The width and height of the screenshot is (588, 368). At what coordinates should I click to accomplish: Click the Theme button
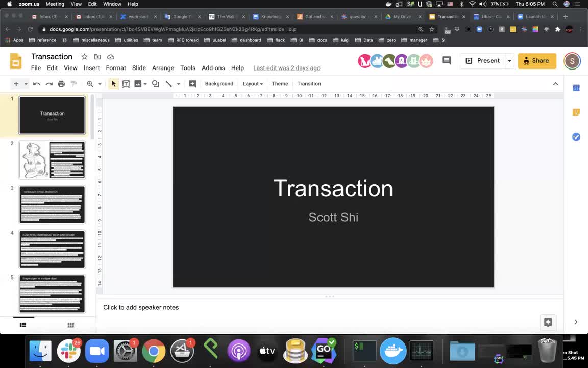coord(280,84)
